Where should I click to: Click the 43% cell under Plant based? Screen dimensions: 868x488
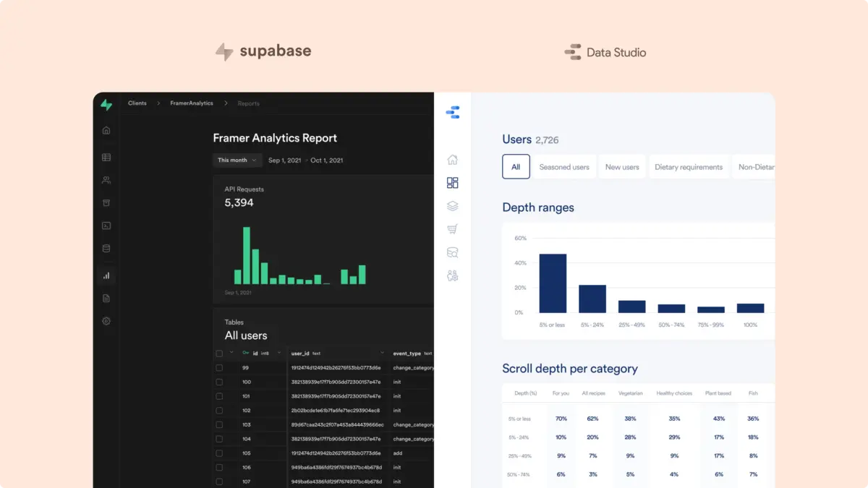click(719, 419)
